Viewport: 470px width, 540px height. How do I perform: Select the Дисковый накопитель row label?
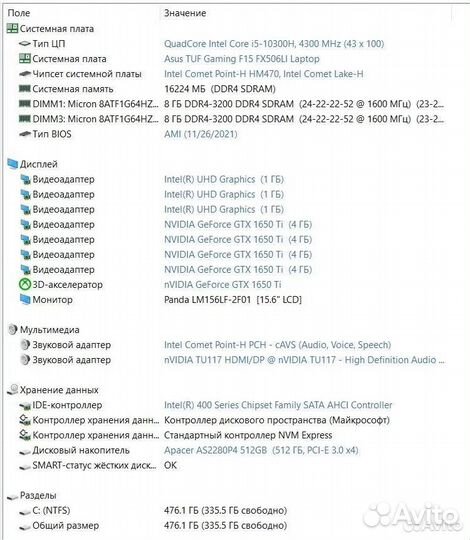pos(81,450)
